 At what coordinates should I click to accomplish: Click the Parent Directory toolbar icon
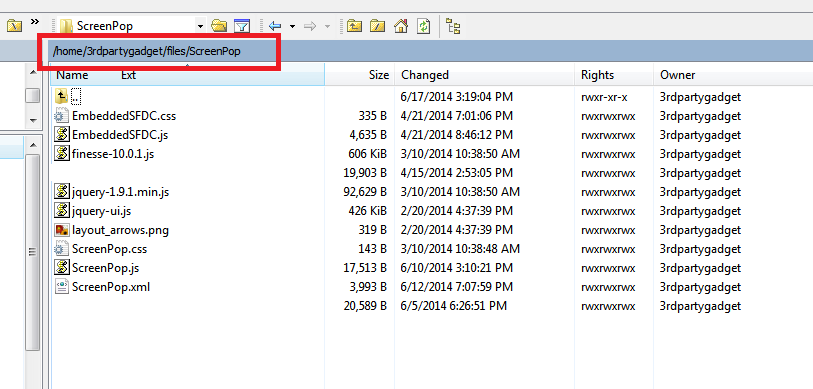354,25
